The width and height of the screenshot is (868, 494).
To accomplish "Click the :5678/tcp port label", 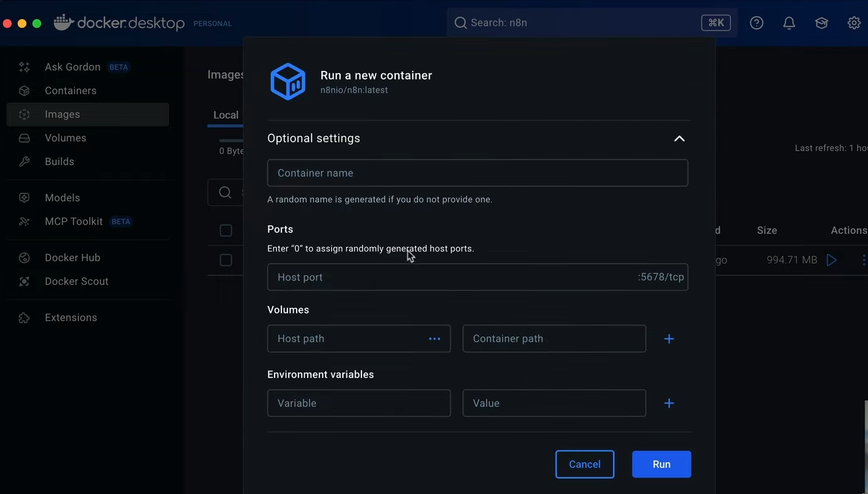I will (x=661, y=277).
